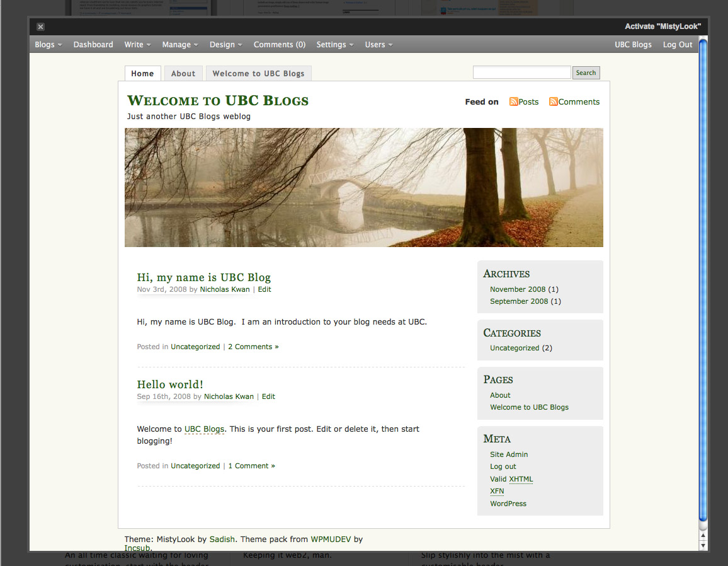The height and width of the screenshot is (566, 728).
Task: Open the Sadish theme author link
Action: pyautogui.click(x=222, y=539)
